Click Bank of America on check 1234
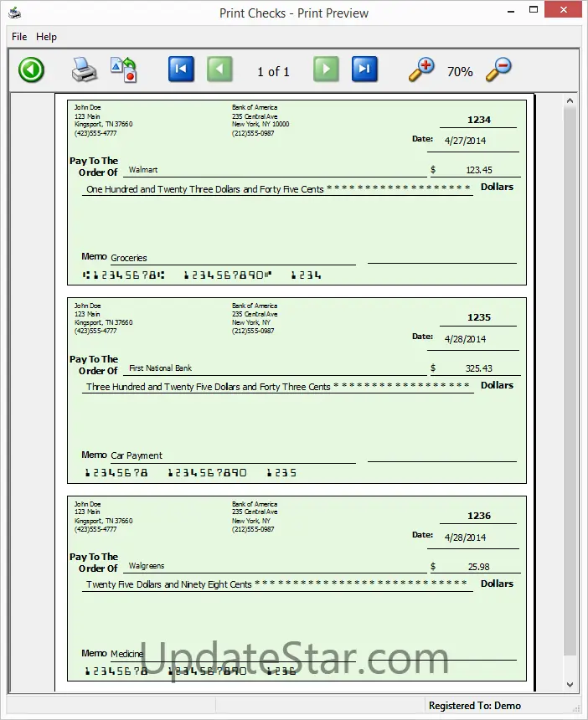 pos(255,107)
